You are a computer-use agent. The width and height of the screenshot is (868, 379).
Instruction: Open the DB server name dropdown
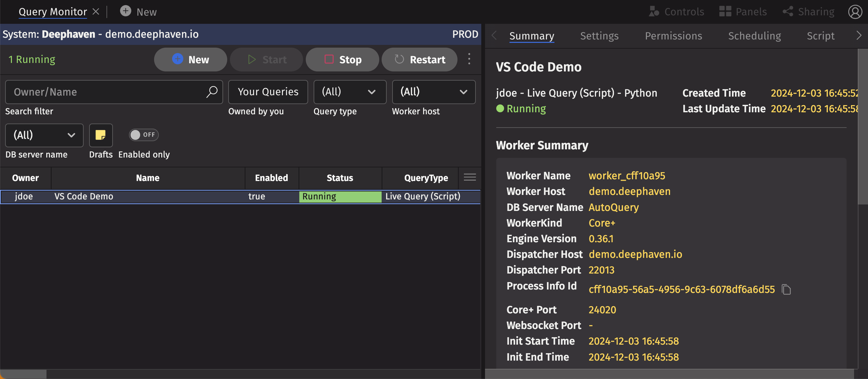click(44, 135)
